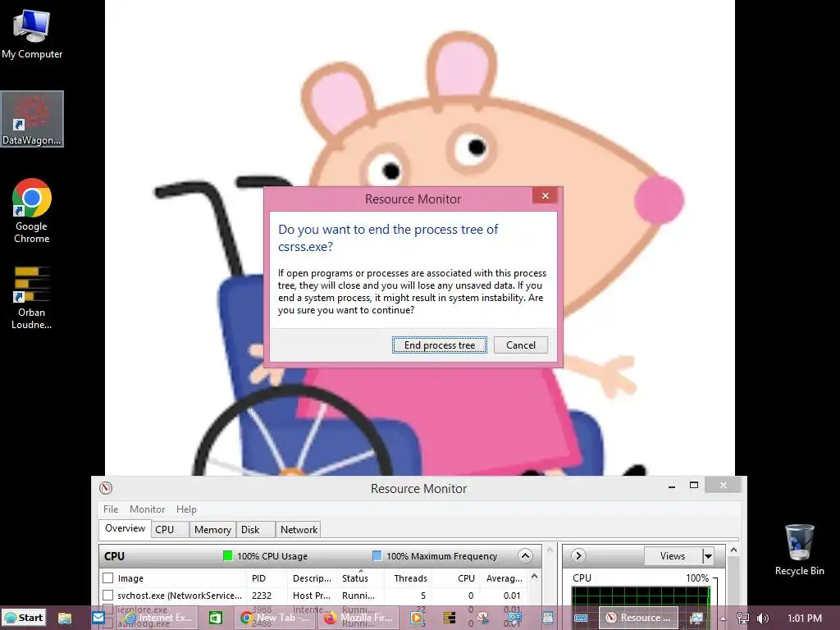Screen dimensions: 840x630
Task: Click the Start button on the taskbar
Action: (x=24, y=618)
